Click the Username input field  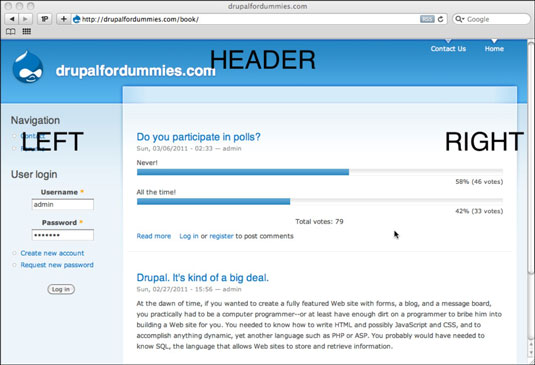pyautogui.click(x=63, y=205)
